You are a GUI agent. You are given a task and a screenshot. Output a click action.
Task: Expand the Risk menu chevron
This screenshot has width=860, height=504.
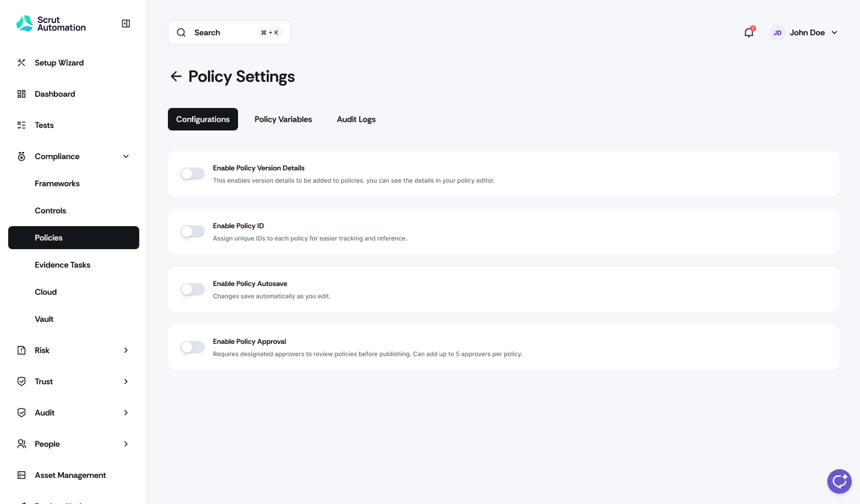(x=126, y=350)
